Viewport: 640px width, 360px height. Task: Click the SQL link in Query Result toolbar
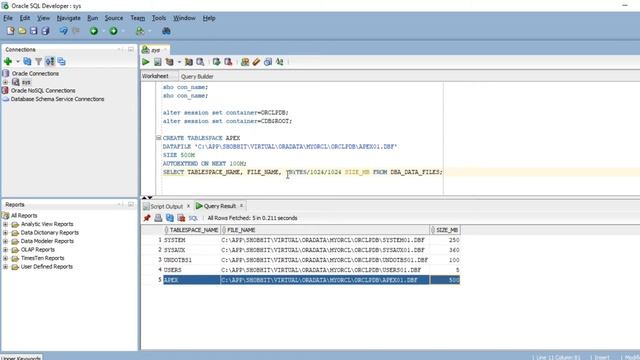[x=193, y=218]
